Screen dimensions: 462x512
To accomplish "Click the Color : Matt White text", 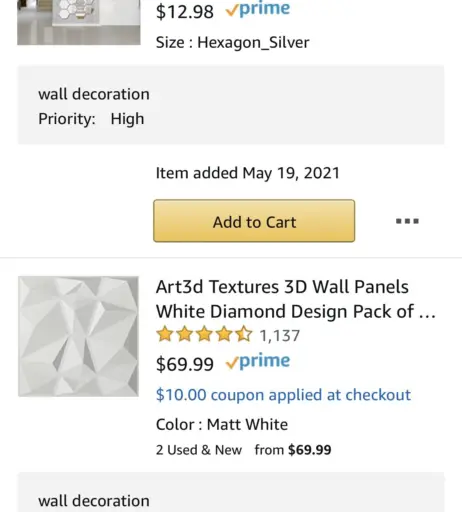I will coord(222,425).
